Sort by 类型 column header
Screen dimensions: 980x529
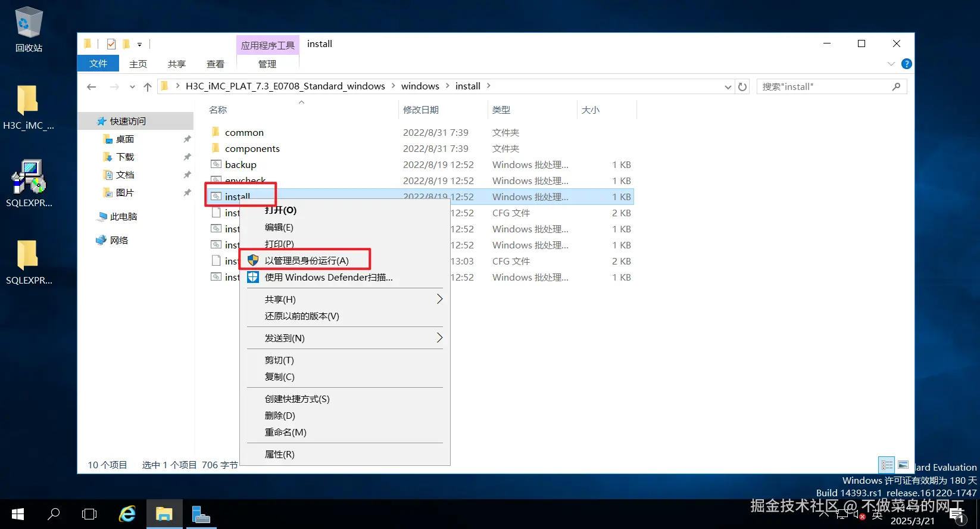pos(532,110)
